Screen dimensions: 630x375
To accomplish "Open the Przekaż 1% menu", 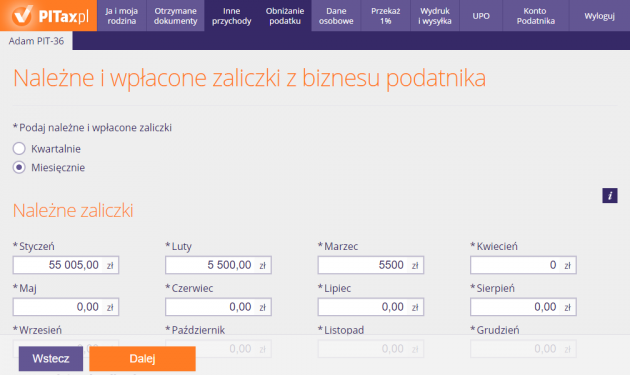I will [386, 16].
